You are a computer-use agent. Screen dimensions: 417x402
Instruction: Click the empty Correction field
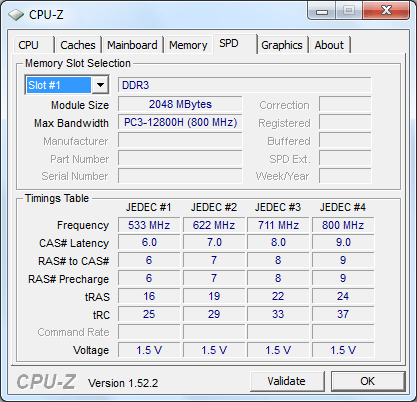coord(345,104)
